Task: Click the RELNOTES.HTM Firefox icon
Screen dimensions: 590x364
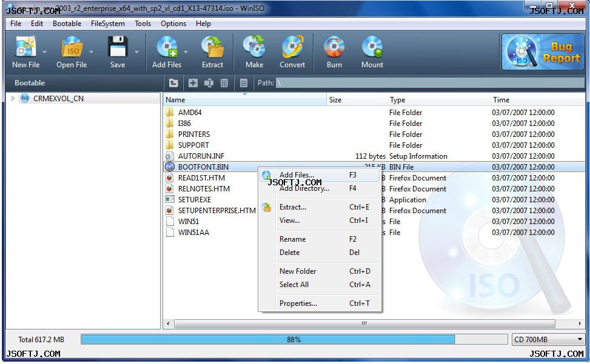Action: [170, 188]
